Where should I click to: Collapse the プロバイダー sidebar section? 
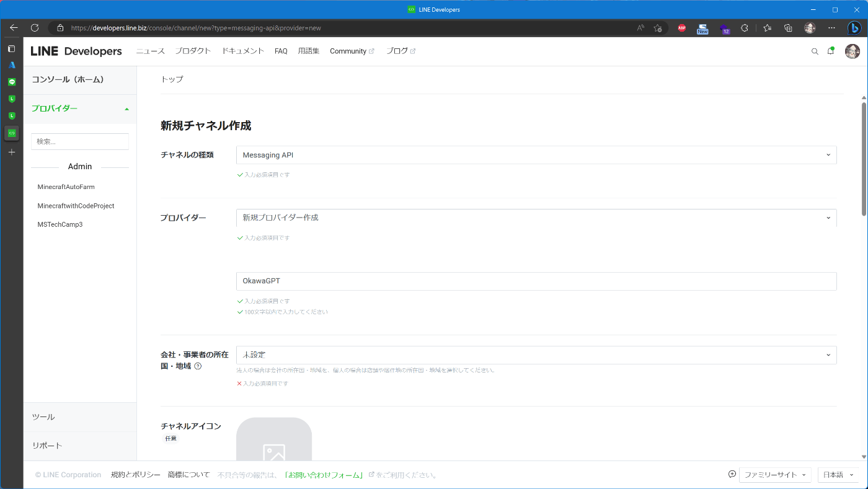click(80, 108)
